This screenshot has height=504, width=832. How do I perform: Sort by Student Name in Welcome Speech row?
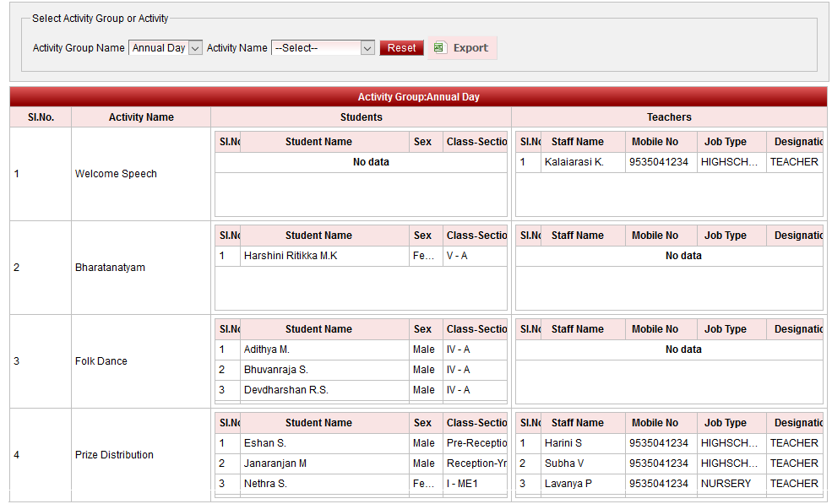pos(318,142)
